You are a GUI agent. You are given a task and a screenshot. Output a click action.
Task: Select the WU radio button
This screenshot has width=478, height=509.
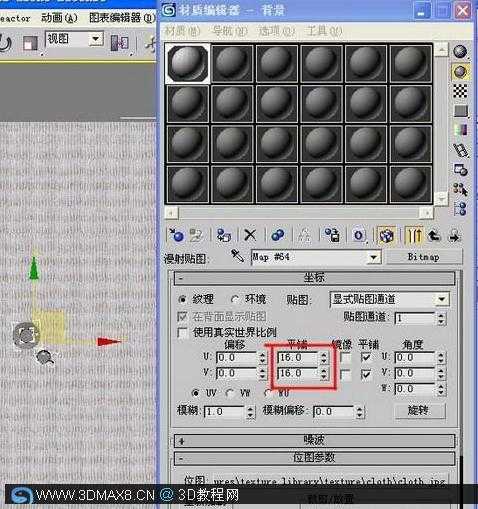[x=268, y=393]
